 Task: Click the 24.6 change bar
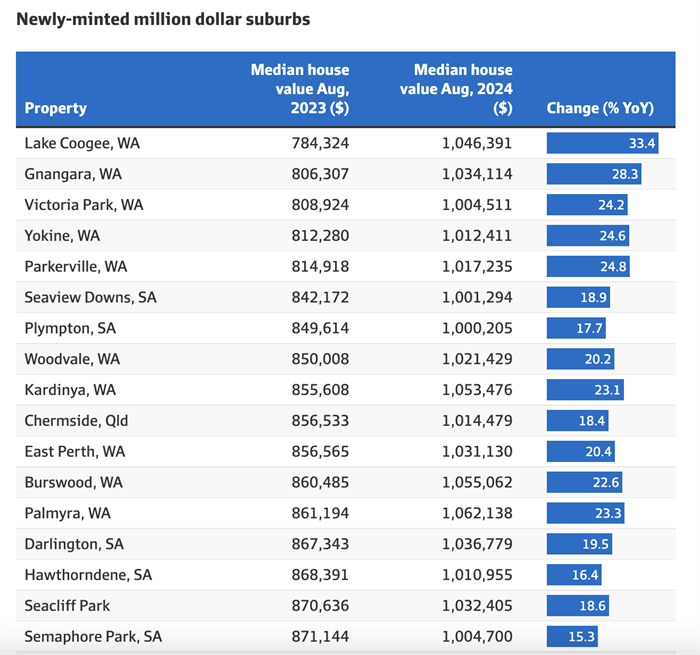point(588,236)
